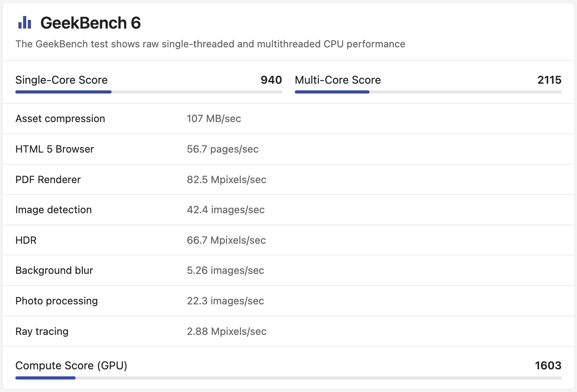Screen dimensions: 577x392
Task: Click the GeekBench 6 heading
Action: 90,23
